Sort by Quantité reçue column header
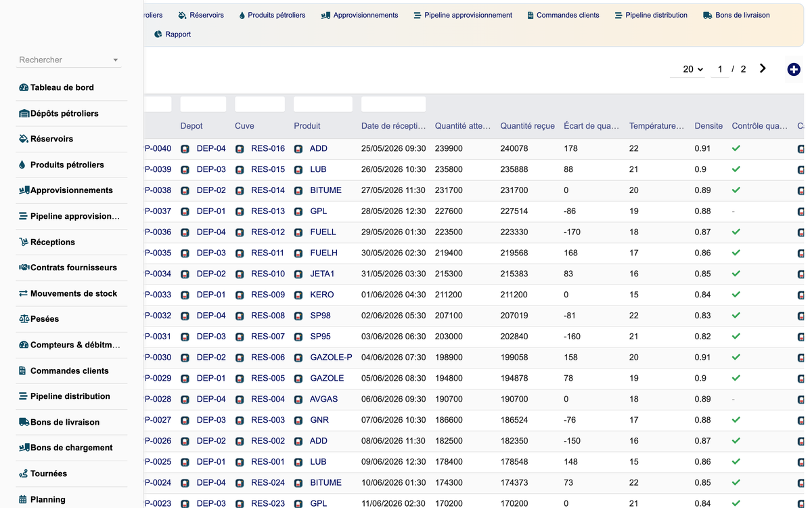This screenshot has width=812, height=508. [527, 126]
